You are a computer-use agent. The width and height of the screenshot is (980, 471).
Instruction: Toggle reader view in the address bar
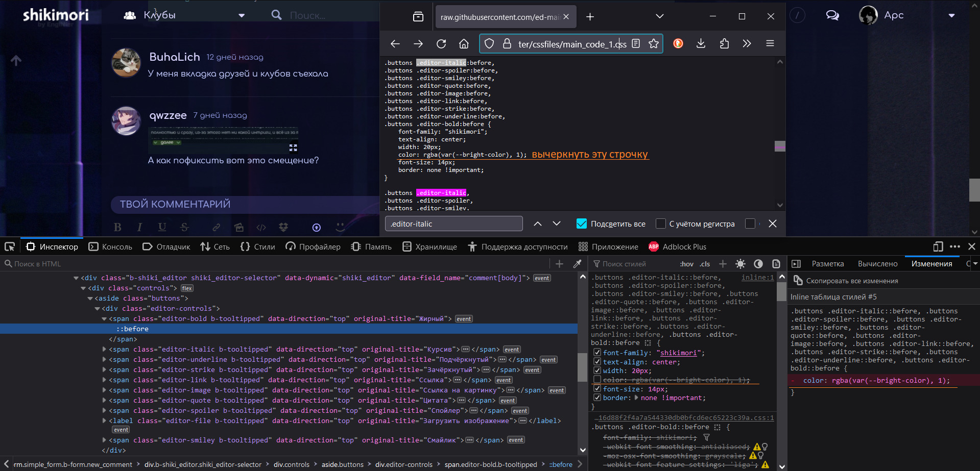tap(636, 44)
